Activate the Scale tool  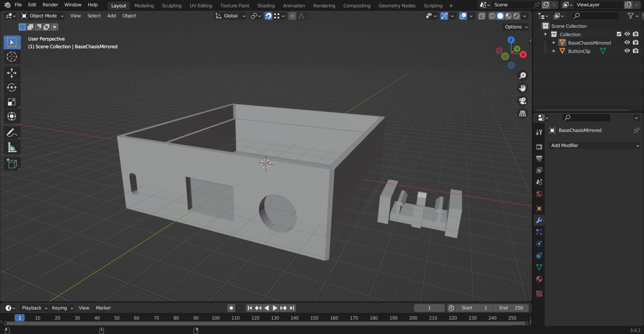[12, 102]
